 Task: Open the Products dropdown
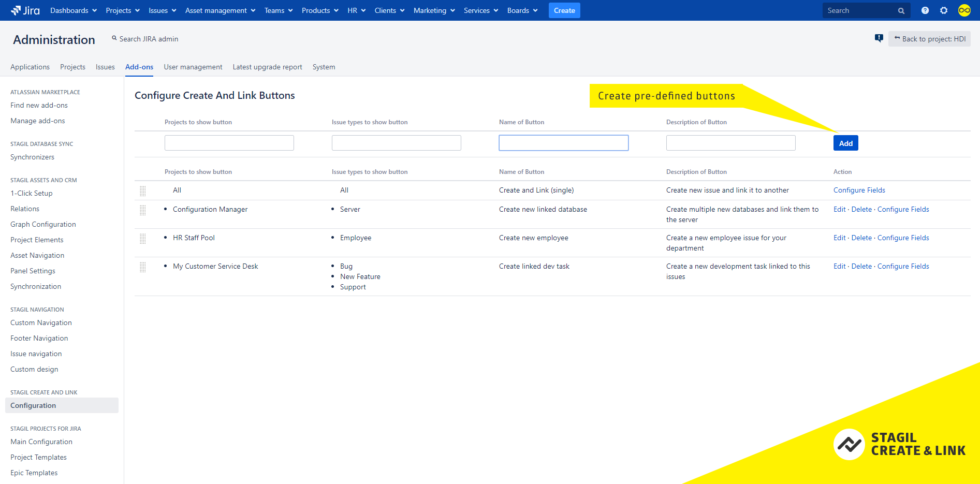[x=320, y=10]
